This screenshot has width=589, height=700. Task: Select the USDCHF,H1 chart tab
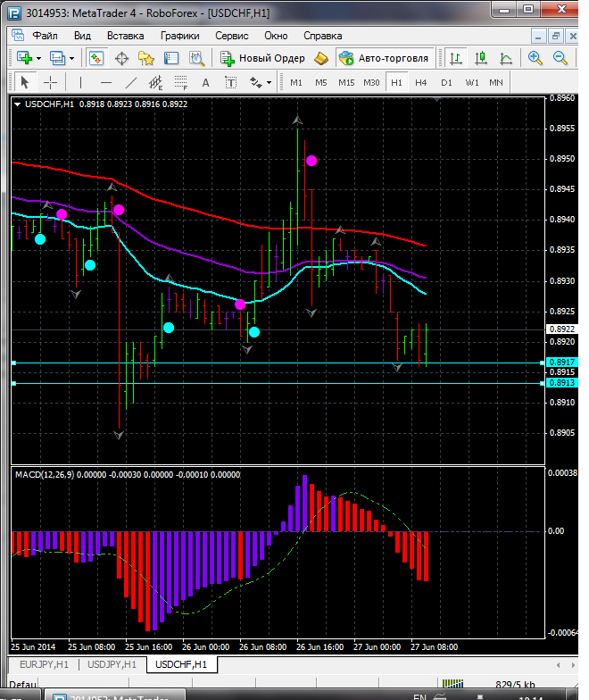(x=181, y=664)
